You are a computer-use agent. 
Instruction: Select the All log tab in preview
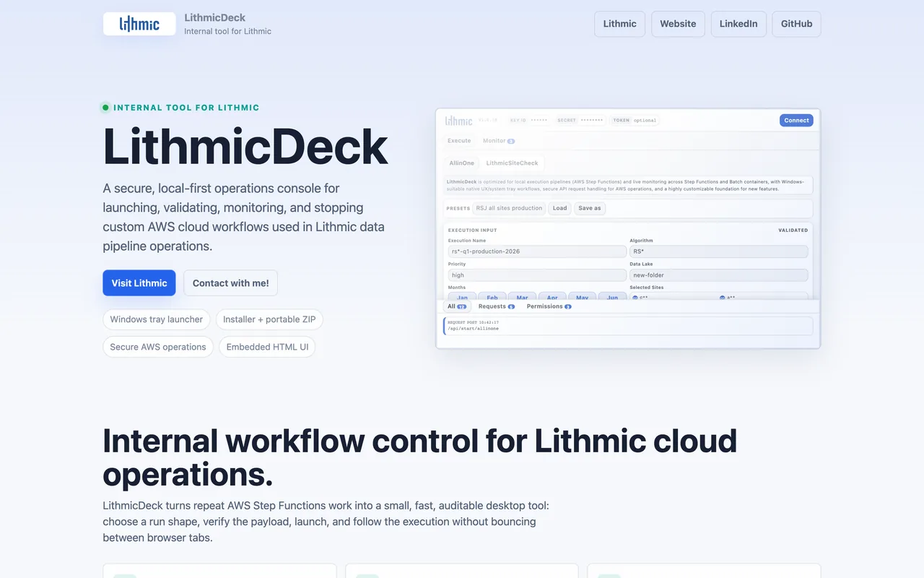pos(456,306)
